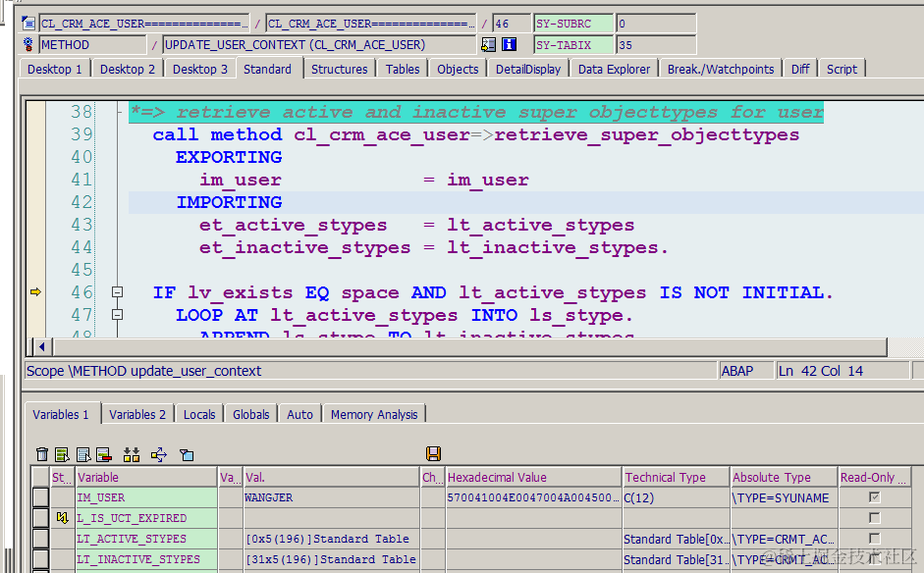Open the Diff tab

click(x=800, y=69)
